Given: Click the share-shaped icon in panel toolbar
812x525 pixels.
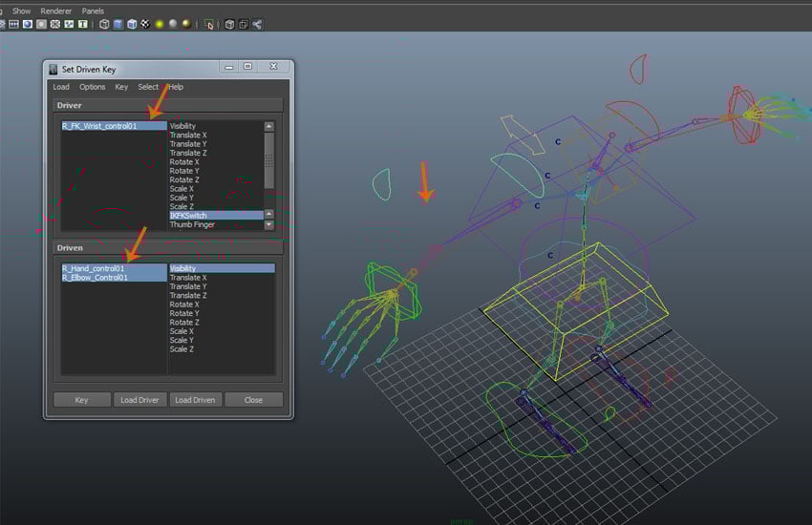Looking at the screenshot, I should (258, 24).
